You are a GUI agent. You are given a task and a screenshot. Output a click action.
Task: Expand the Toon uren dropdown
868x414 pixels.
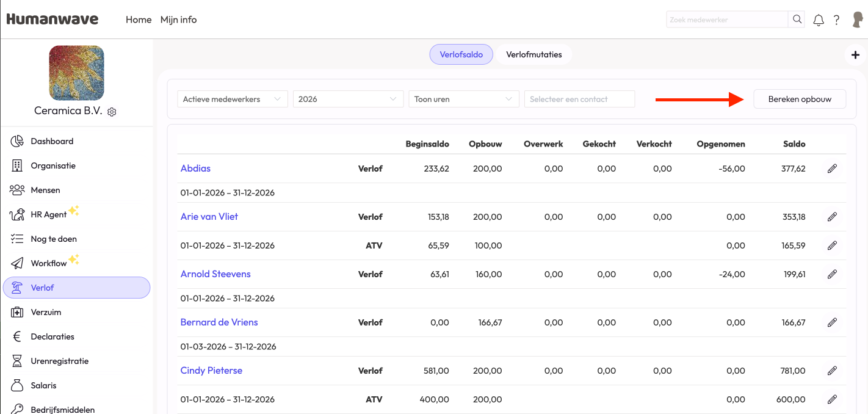point(463,99)
